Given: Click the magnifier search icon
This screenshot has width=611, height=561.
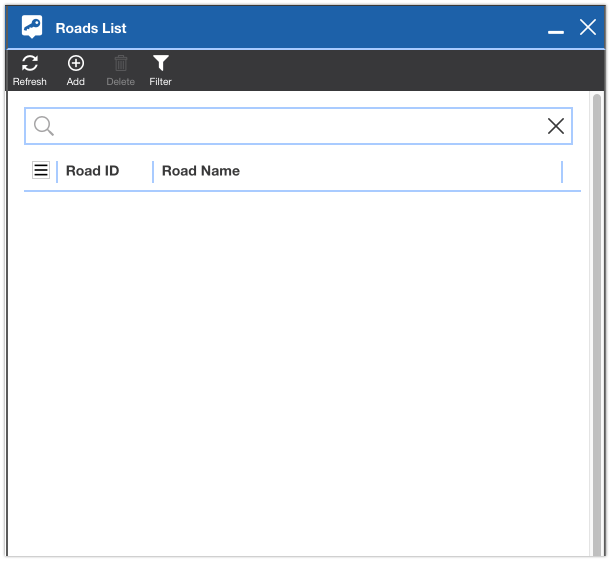Looking at the screenshot, I should pyautogui.click(x=44, y=126).
